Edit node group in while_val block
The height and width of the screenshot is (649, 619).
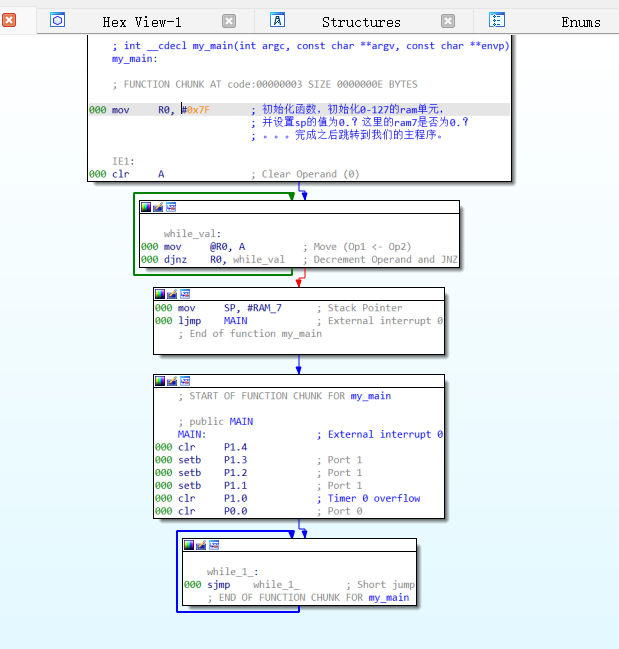158,207
